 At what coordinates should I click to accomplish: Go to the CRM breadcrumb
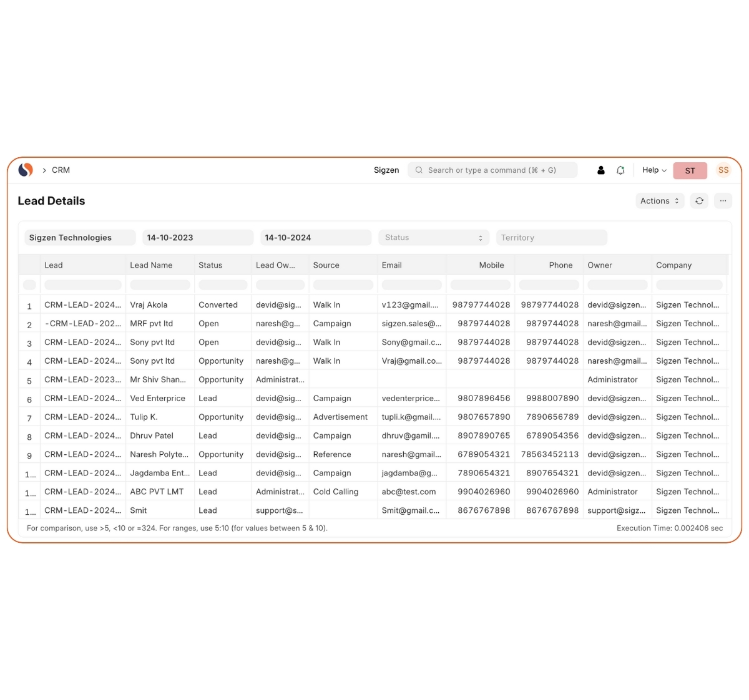pos(61,170)
